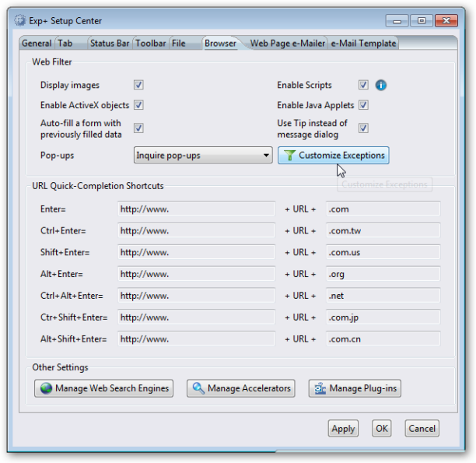Click the funnel icon on Customize Exceptions
476x463 pixels.
pos(289,156)
